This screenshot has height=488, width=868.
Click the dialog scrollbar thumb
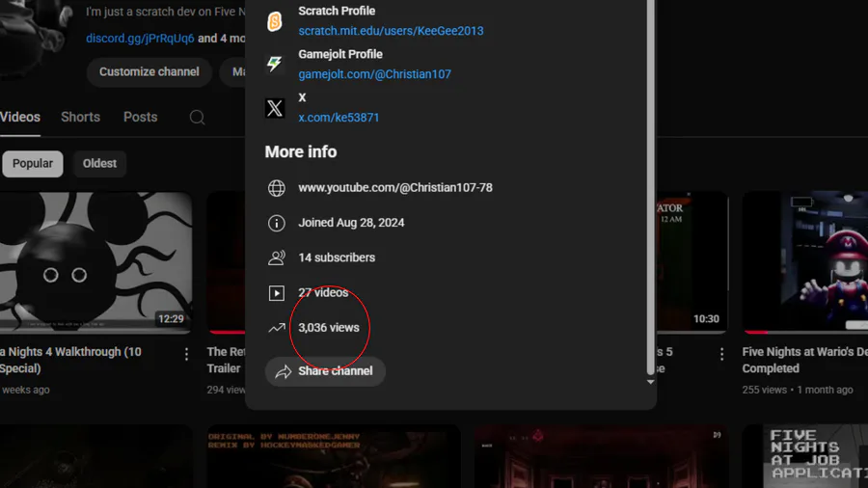650,185
